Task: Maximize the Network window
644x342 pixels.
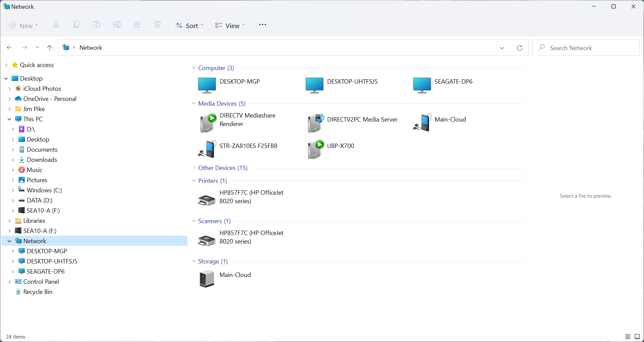Action: coord(614,6)
